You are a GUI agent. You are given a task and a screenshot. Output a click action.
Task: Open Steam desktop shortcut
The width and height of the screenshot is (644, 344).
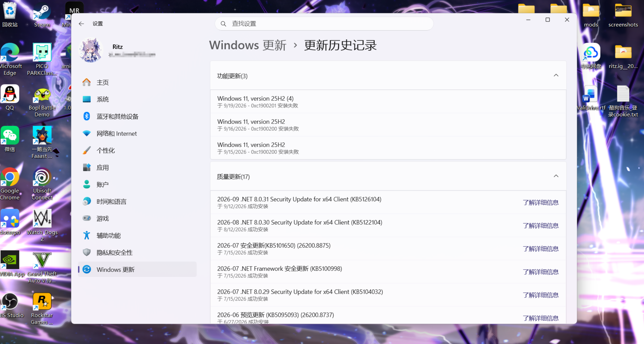click(42, 16)
